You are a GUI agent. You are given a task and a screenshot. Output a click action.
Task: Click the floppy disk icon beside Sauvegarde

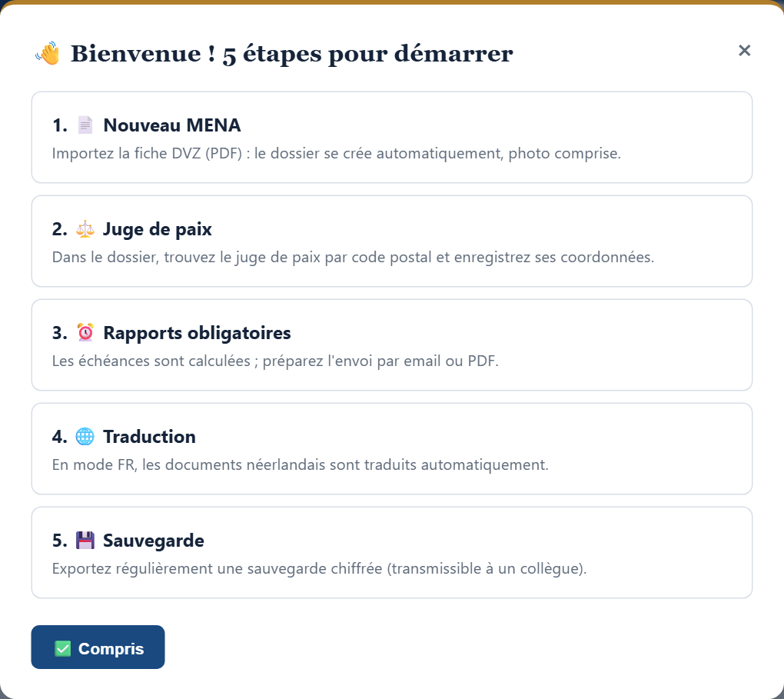[x=85, y=541]
